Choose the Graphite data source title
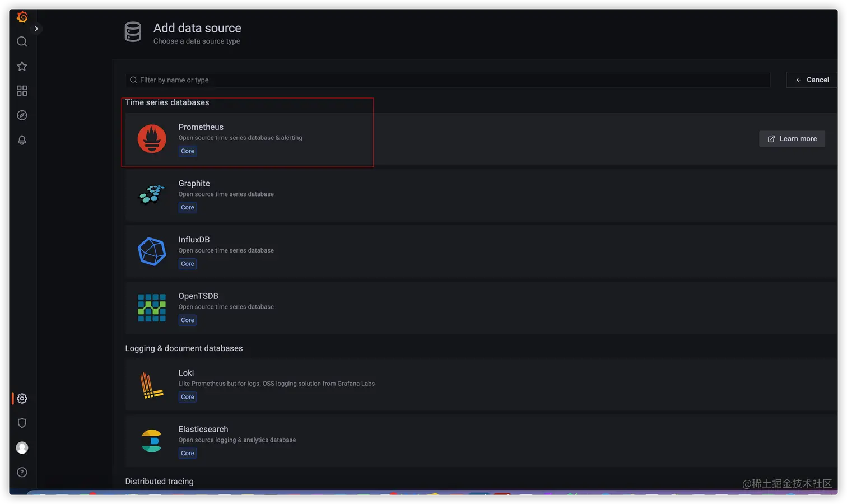 (x=194, y=184)
